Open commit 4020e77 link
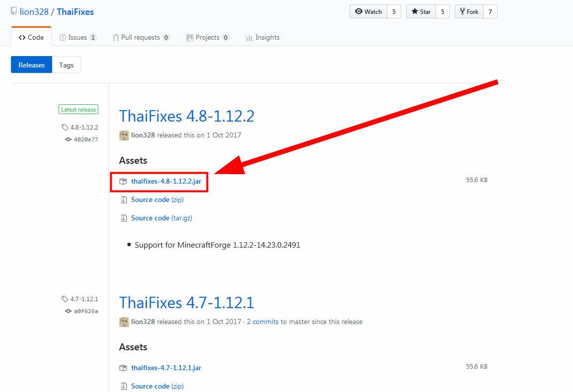 85,139
